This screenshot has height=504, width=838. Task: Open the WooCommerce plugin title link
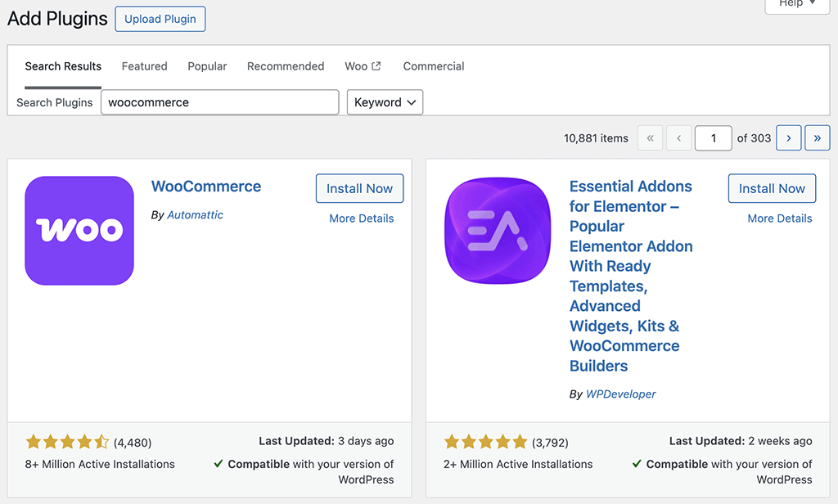point(206,186)
